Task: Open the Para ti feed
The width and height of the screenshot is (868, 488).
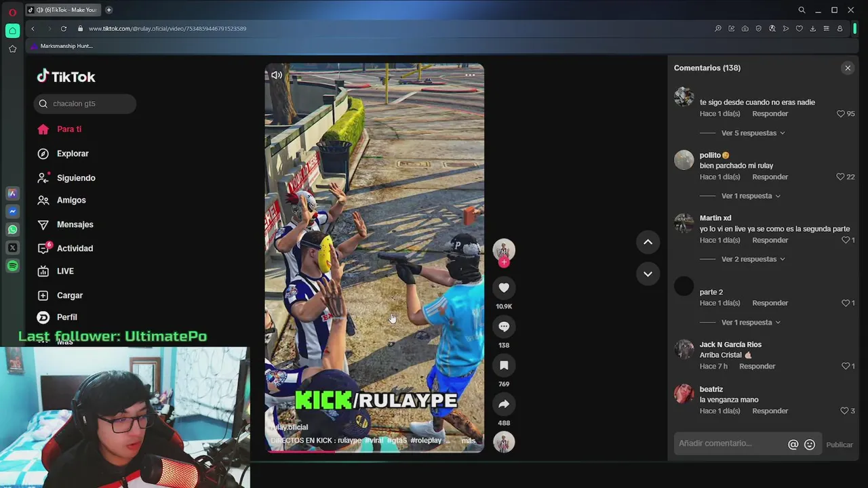Action: click(59, 129)
